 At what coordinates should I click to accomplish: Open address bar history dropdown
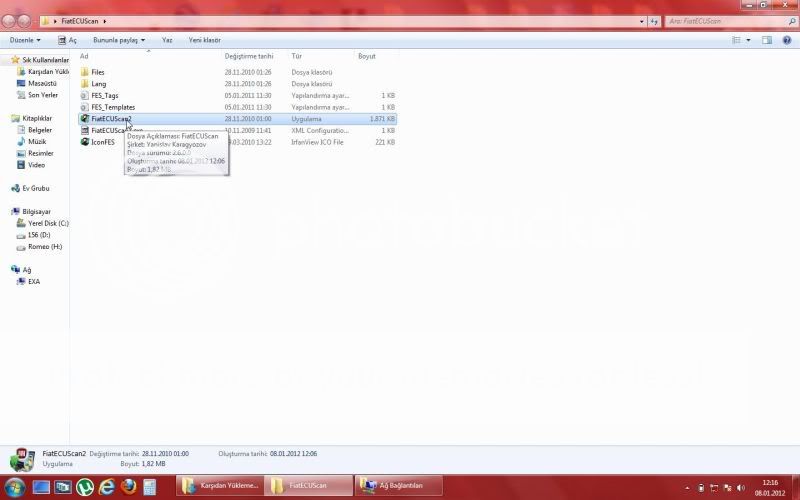tap(641, 21)
